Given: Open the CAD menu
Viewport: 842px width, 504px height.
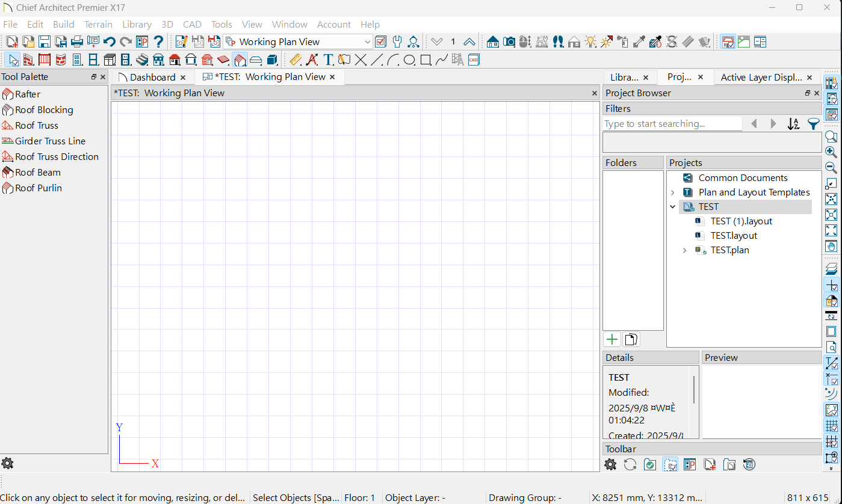Looking at the screenshot, I should (x=192, y=25).
